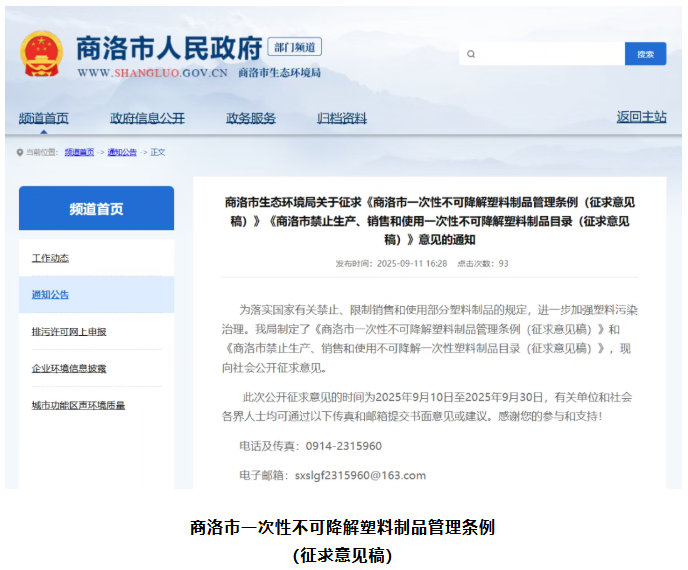The width and height of the screenshot is (688, 570).
Task: Open the 政府信息公开 navigation item
Action: point(147,118)
